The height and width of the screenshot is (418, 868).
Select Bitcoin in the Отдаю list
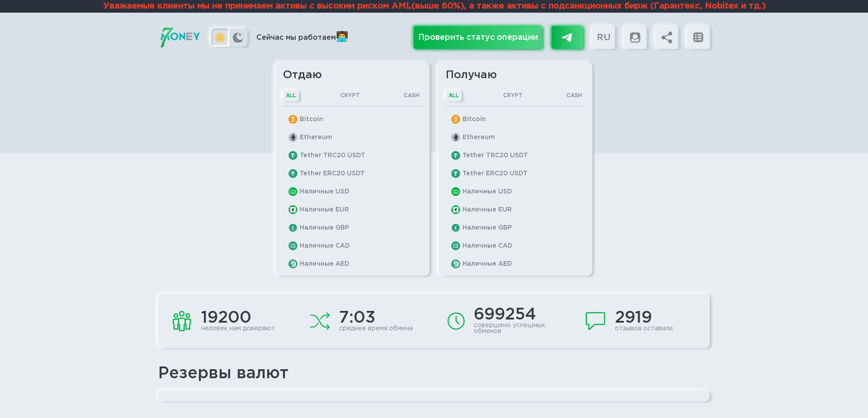(x=311, y=119)
